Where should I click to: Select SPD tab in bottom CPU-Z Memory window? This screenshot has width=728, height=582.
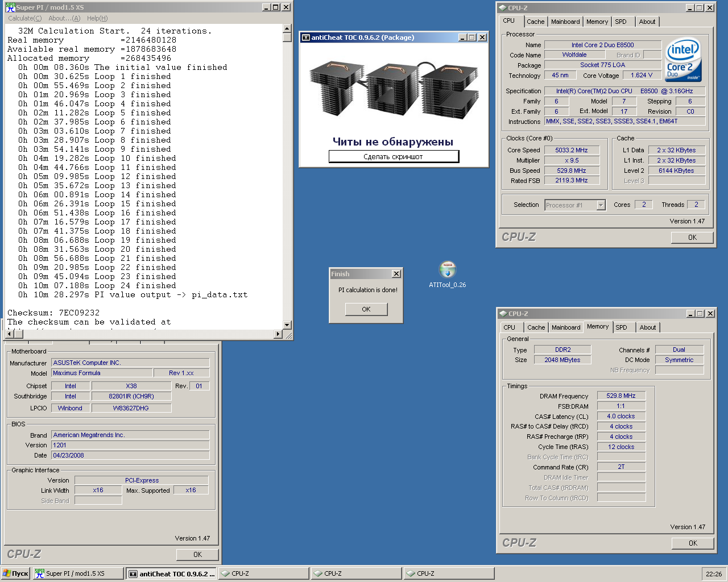pyautogui.click(x=621, y=327)
